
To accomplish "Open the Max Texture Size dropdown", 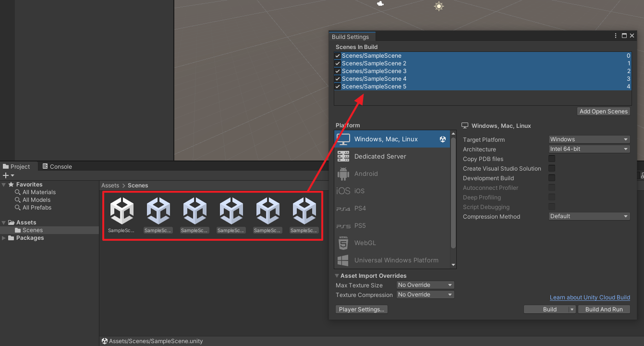I will point(425,285).
